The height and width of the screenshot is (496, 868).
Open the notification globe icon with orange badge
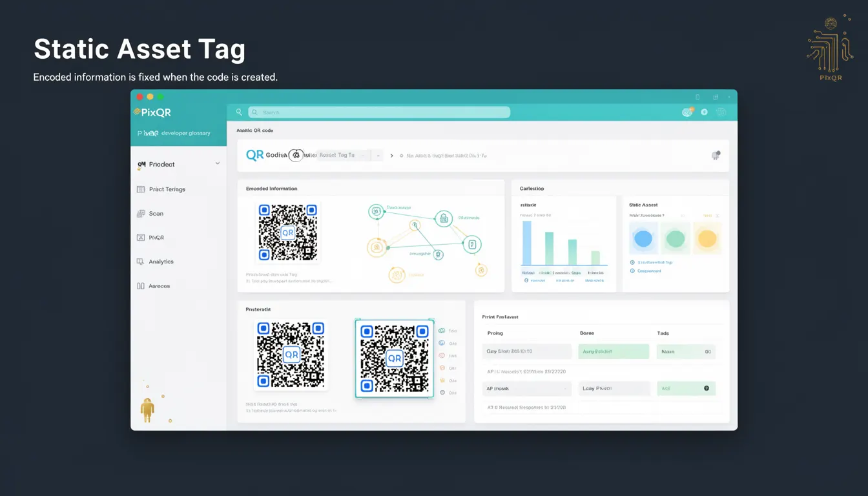[x=687, y=112]
